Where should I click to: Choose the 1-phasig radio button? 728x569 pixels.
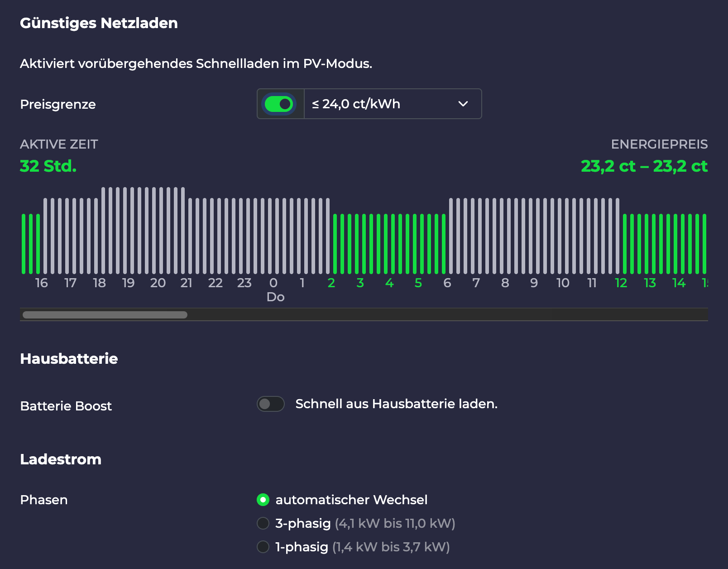pos(263,547)
